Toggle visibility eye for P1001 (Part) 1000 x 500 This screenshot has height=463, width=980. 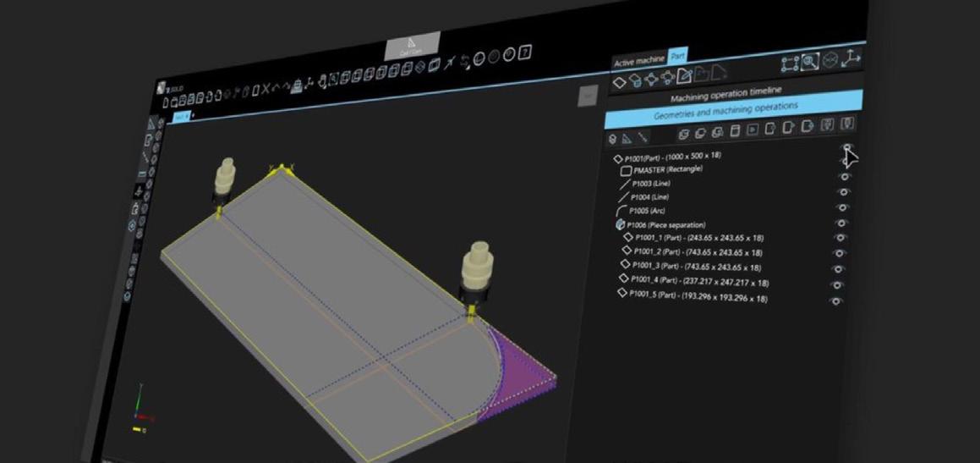pos(847,147)
